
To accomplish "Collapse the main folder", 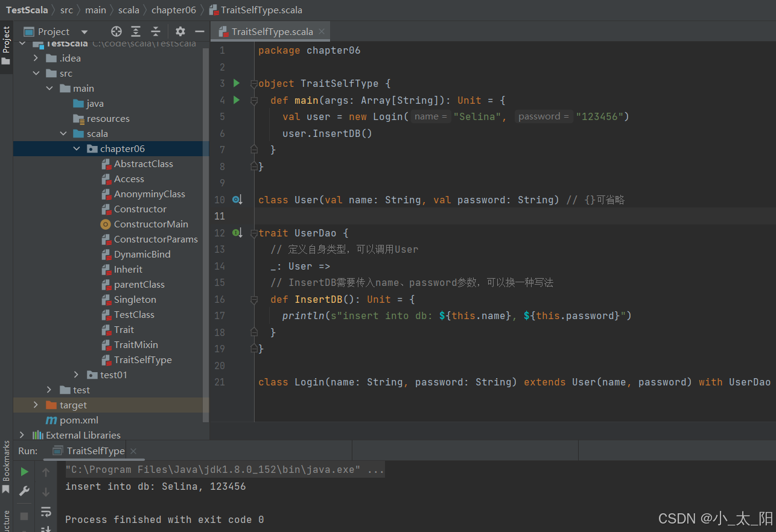I will pyautogui.click(x=49, y=89).
